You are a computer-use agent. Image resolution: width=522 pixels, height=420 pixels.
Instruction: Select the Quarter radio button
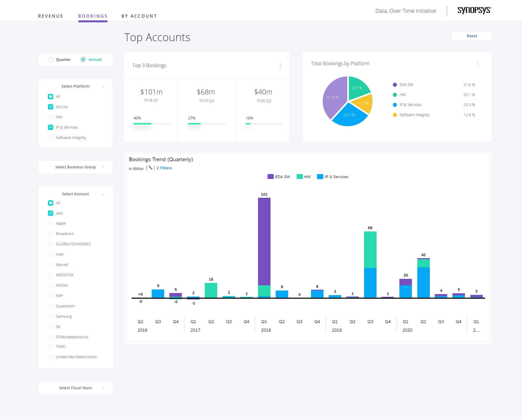click(x=51, y=59)
